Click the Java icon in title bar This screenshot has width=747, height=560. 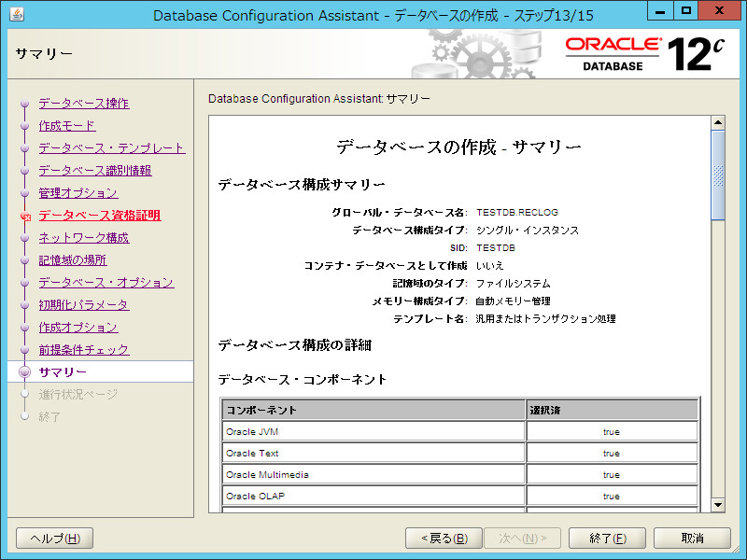(17, 14)
